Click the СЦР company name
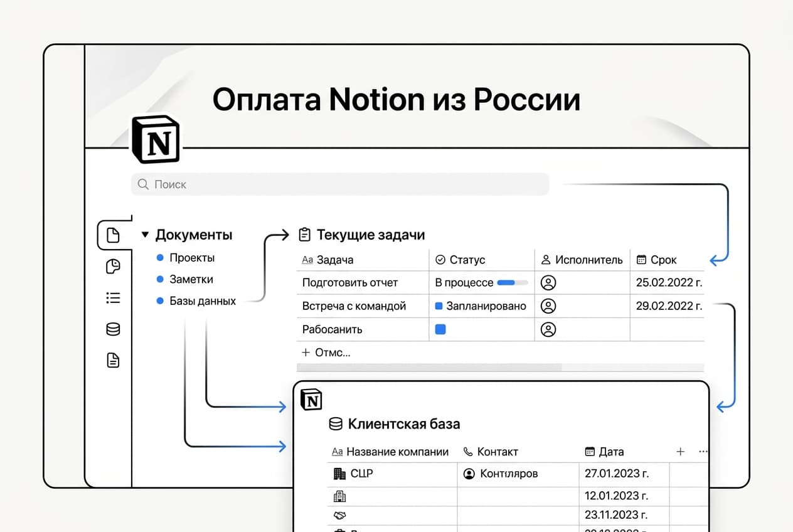 (362, 474)
